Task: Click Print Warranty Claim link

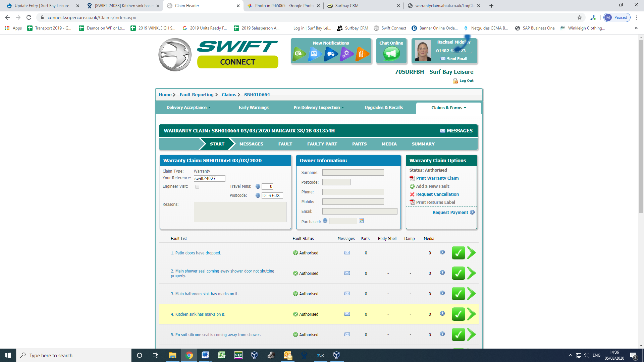Action: (437, 178)
